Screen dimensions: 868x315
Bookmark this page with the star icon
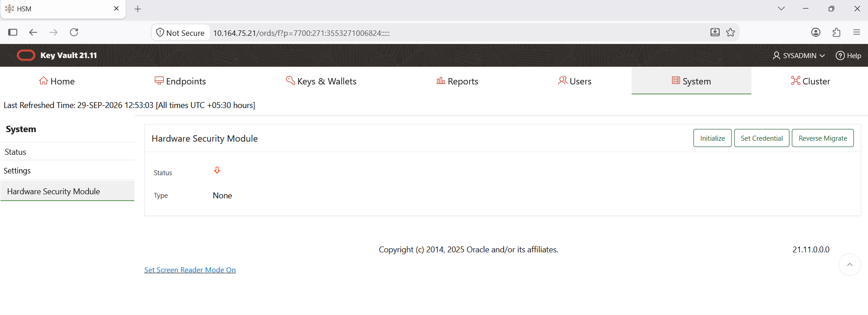click(x=731, y=32)
